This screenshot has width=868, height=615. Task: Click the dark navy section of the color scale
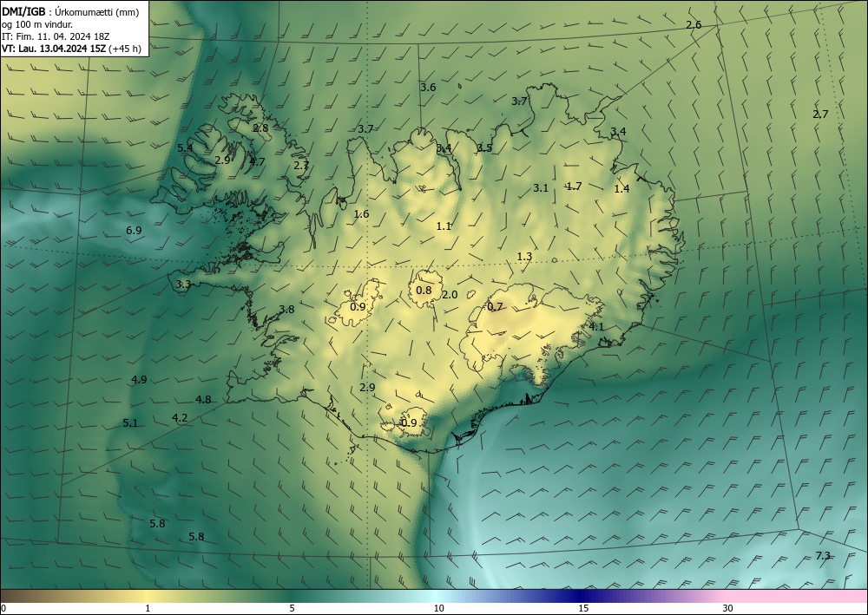point(582,596)
